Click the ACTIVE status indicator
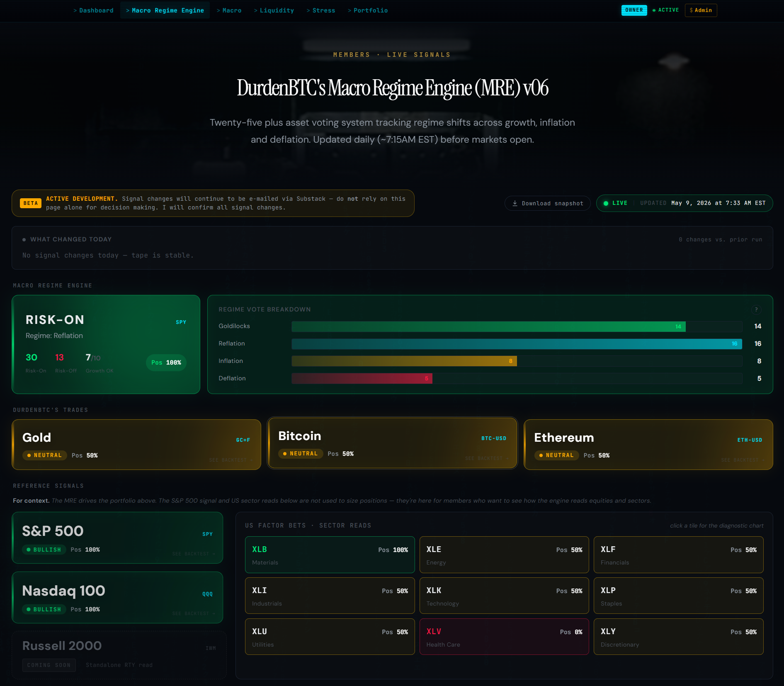Screen dimensions: 784x686 pyautogui.click(x=665, y=10)
